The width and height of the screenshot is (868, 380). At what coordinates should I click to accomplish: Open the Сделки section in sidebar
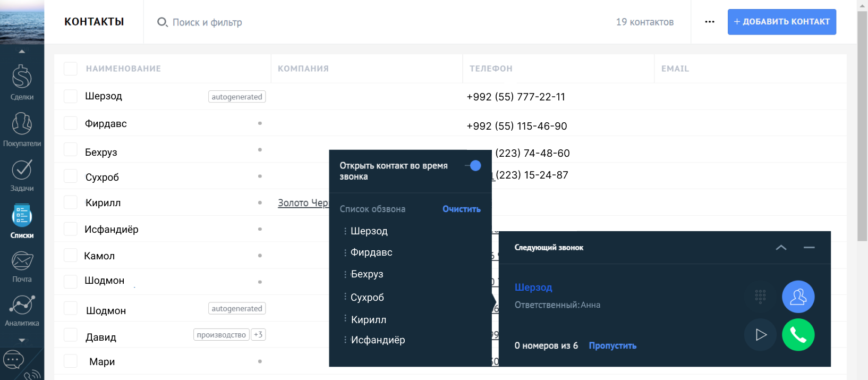(x=22, y=82)
